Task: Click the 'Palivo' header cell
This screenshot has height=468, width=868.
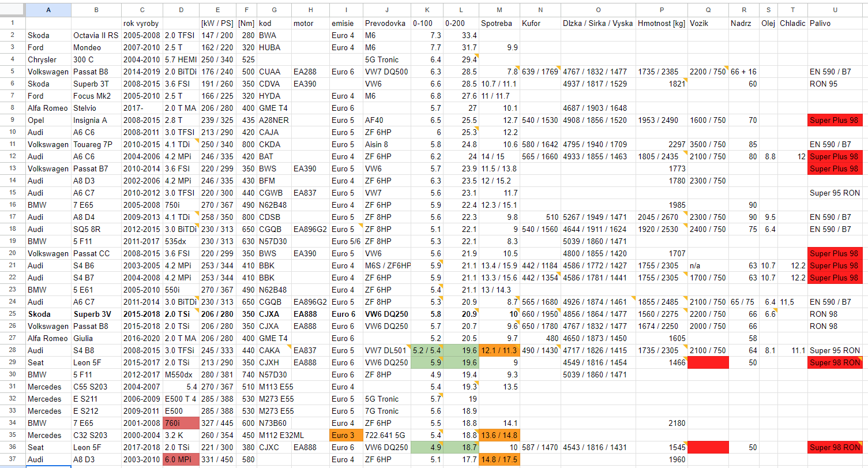Action: [x=835, y=23]
